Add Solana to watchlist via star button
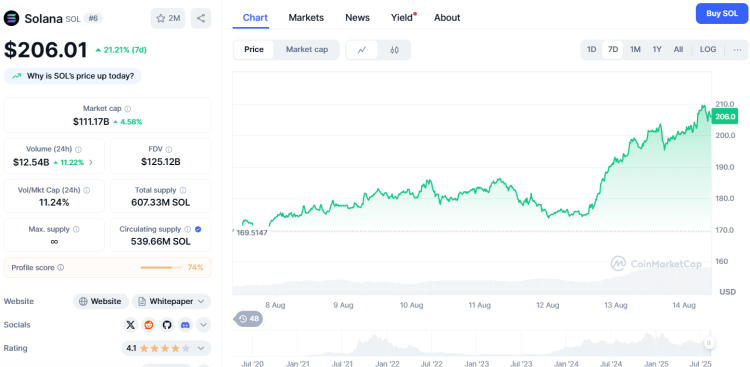Viewport: 750px width, 367px height. coord(168,18)
